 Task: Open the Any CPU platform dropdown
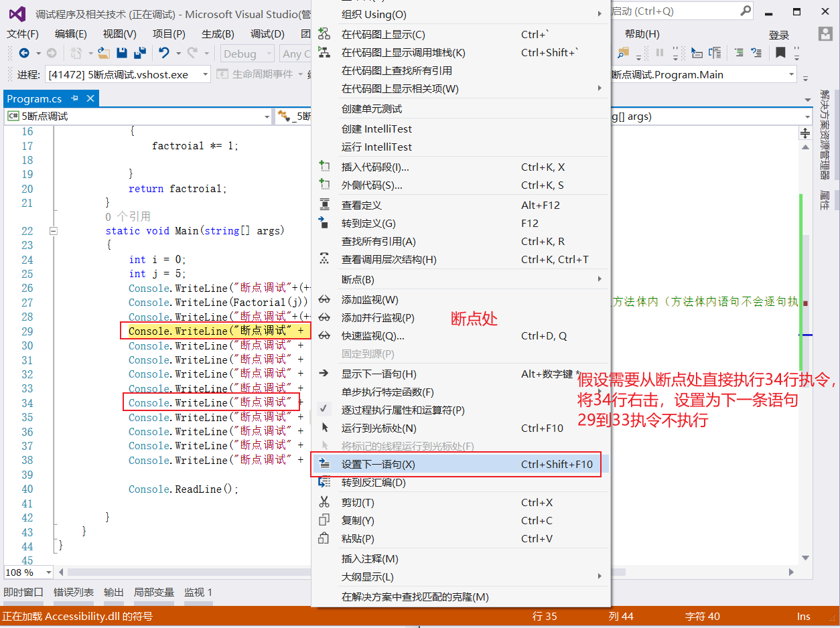295,54
